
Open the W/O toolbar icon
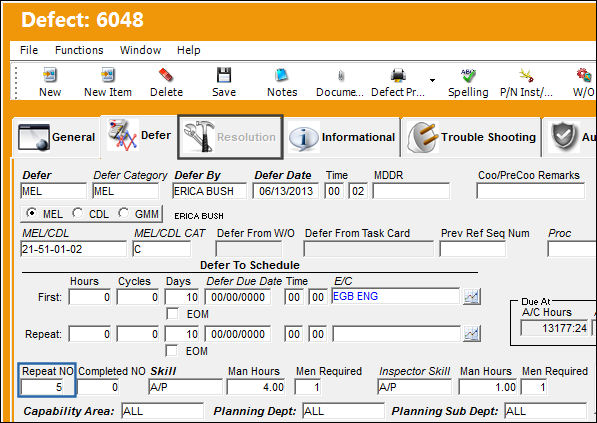coord(584,75)
